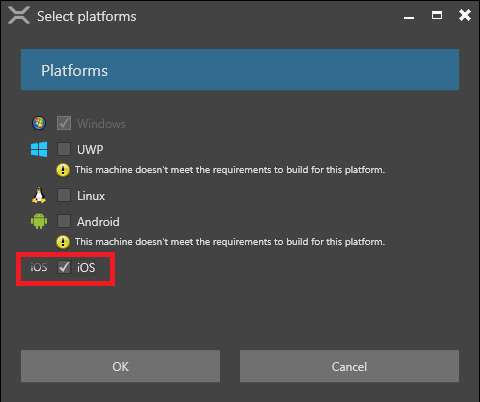Screen dimensions: 480x402
Task: Click the Xenko logo in title bar
Action: [19, 15]
